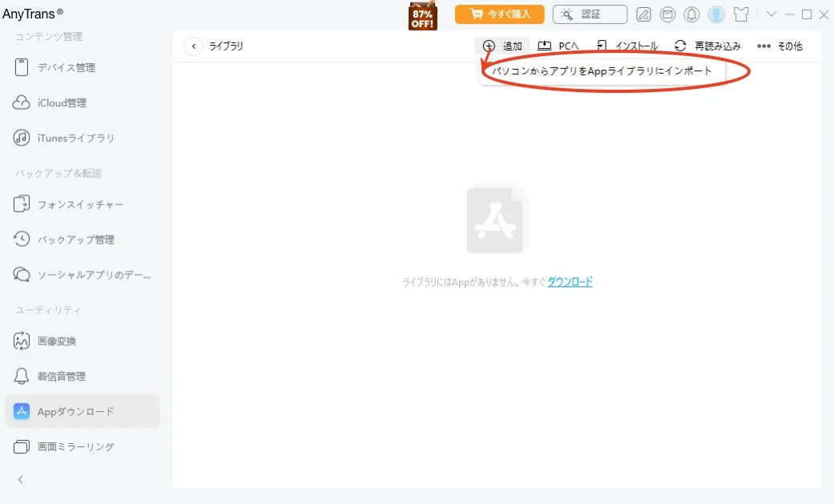Click the library back arrow
Image resolution: width=834 pixels, height=504 pixels.
click(x=193, y=46)
